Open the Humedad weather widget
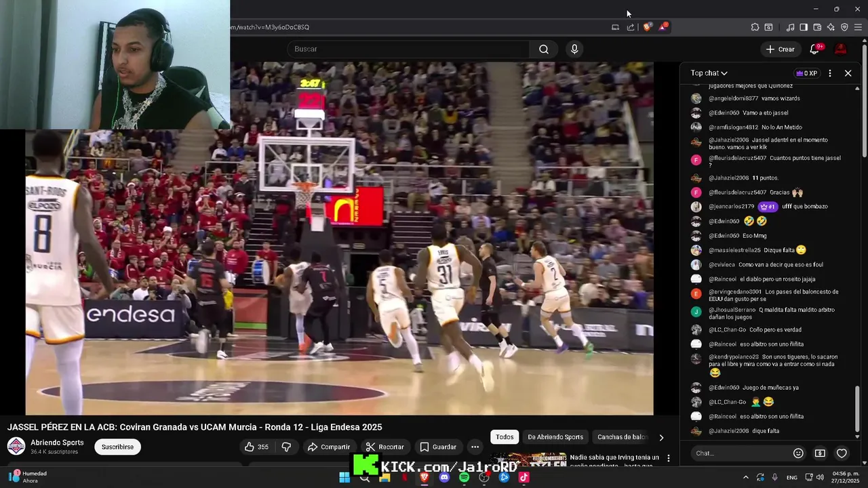The image size is (868, 488). 28,477
